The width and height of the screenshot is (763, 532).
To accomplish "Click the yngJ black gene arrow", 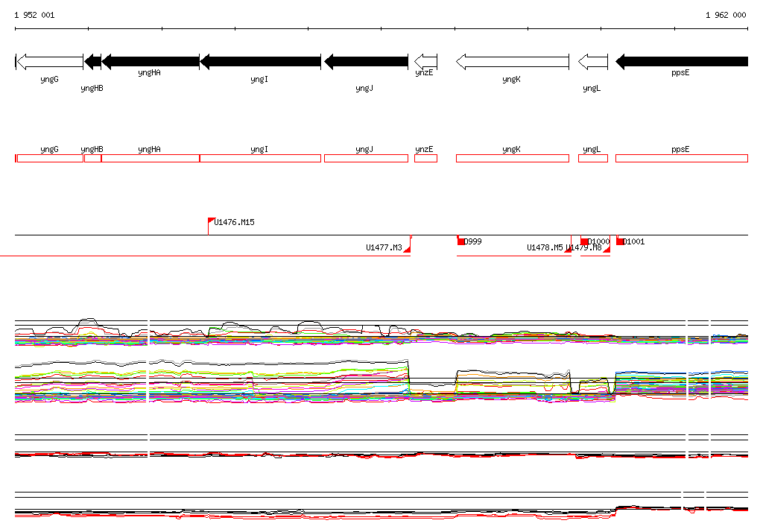I will pos(366,61).
